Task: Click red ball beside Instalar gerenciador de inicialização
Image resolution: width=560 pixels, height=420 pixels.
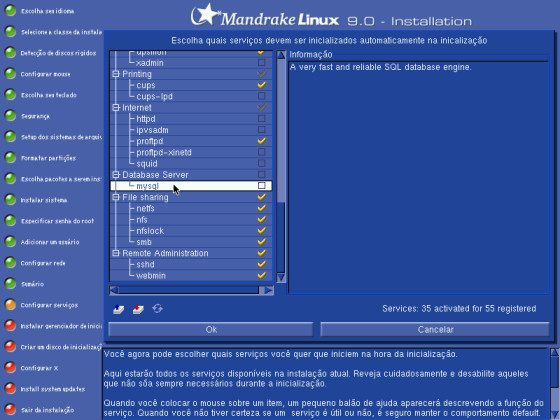Action: (x=10, y=326)
